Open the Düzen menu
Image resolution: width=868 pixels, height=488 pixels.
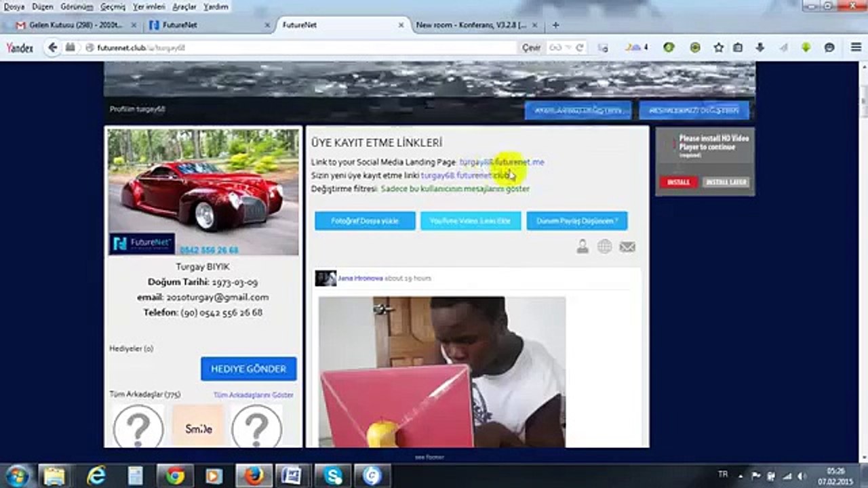pyautogui.click(x=42, y=7)
